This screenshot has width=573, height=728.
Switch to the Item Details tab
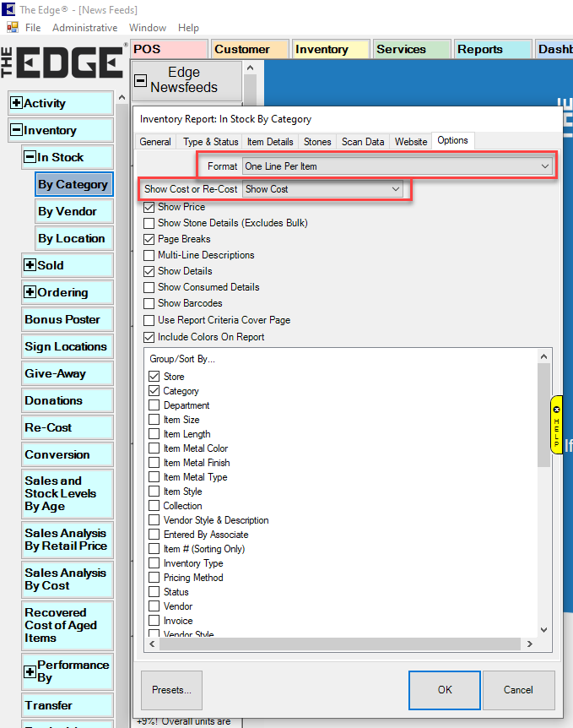click(270, 142)
